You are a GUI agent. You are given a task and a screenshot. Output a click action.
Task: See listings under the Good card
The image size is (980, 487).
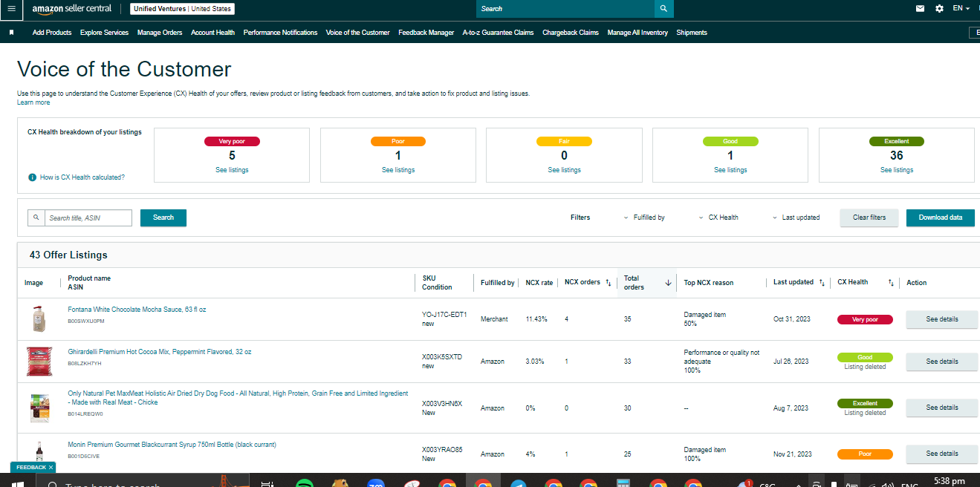coord(730,170)
